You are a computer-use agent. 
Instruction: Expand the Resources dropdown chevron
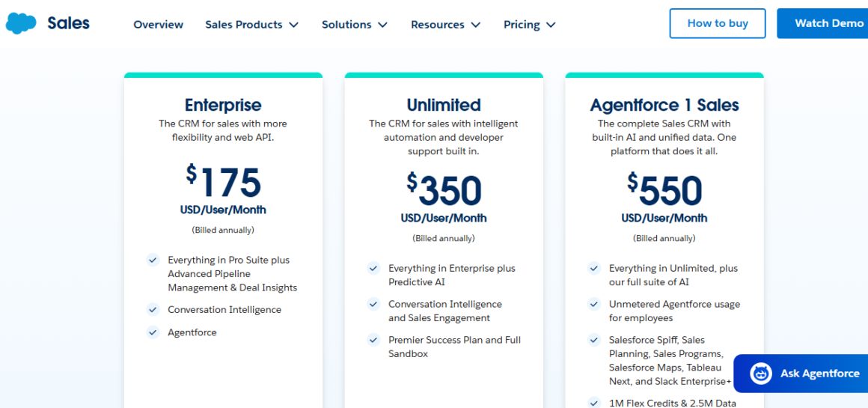pyautogui.click(x=475, y=25)
